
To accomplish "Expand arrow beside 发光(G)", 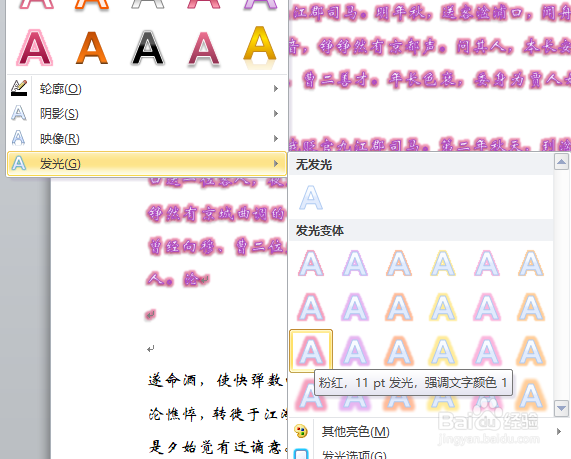I will pos(276,164).
